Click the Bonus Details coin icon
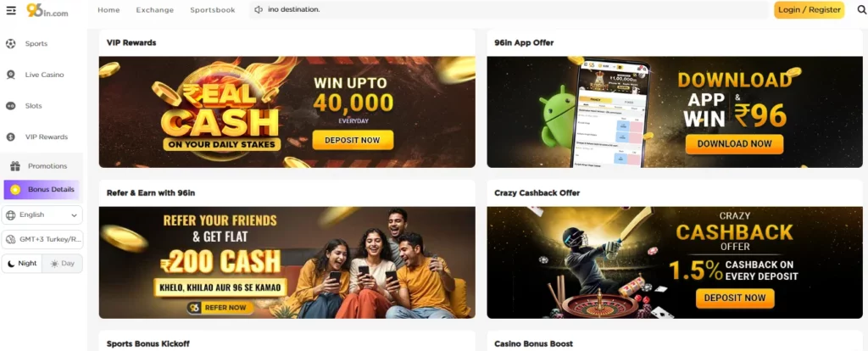 point(15,189)
